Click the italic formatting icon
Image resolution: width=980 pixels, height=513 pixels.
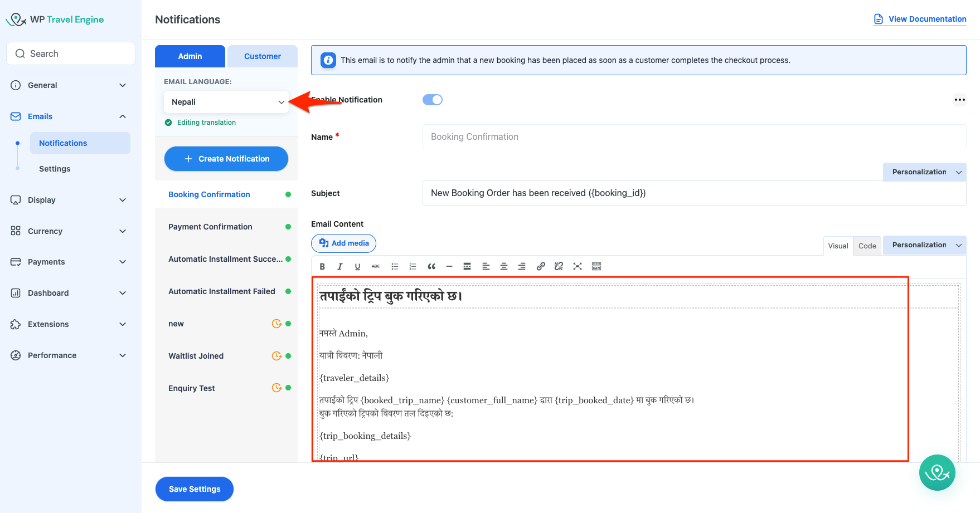click(339, 266)
